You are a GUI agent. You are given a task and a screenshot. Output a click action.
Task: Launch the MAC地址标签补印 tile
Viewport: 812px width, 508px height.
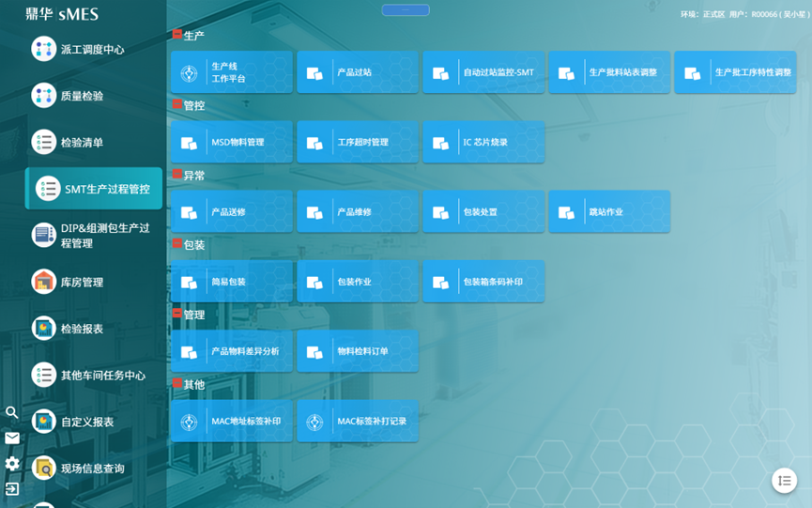(231, 422)
